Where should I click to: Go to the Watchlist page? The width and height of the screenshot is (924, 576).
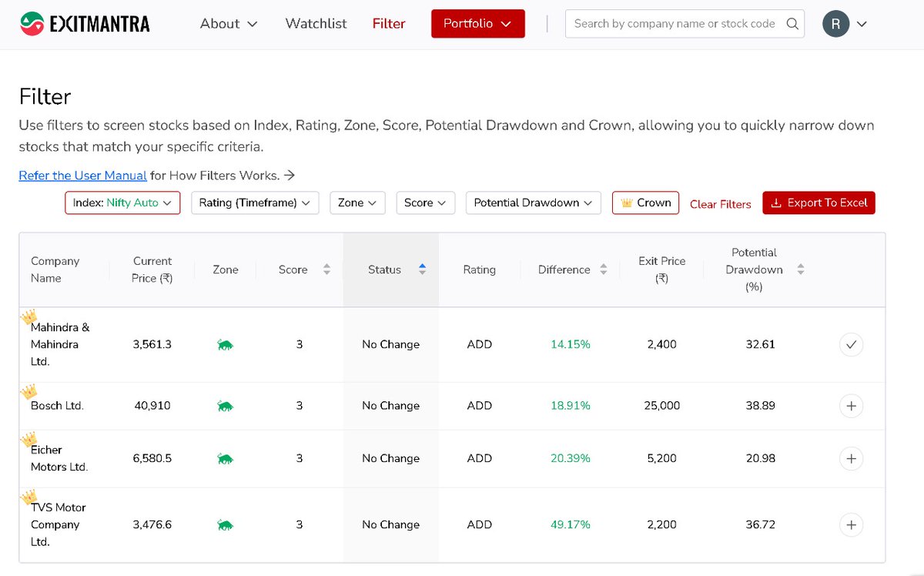(316, 24)
